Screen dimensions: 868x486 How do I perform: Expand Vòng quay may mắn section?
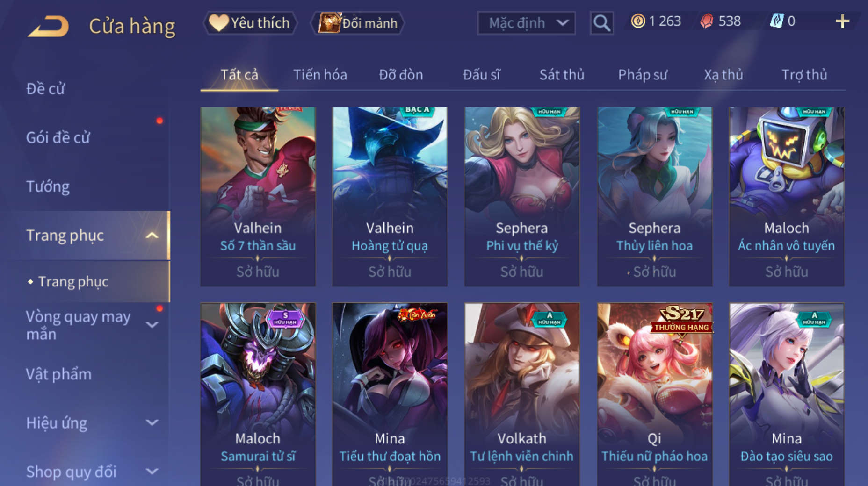pos(152,325)
